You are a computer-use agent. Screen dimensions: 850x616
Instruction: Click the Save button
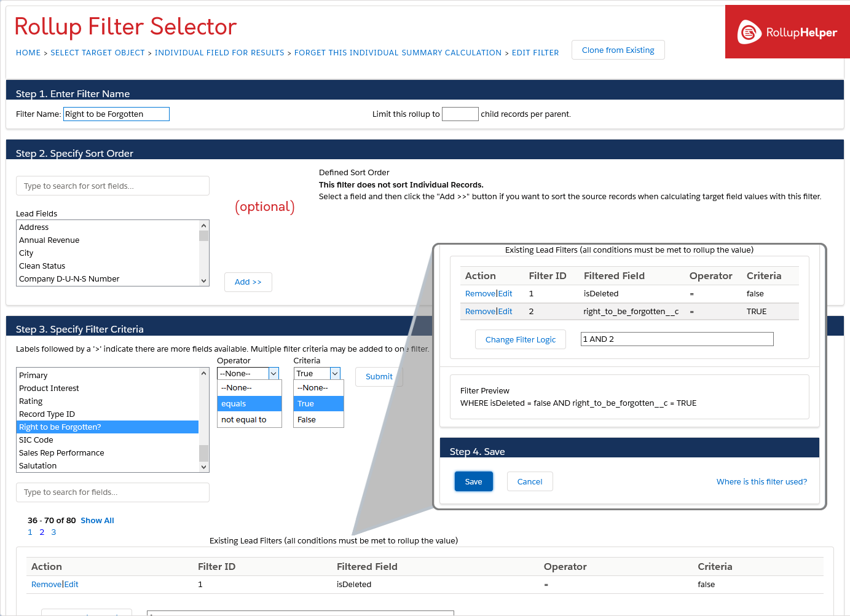point(473,481)
